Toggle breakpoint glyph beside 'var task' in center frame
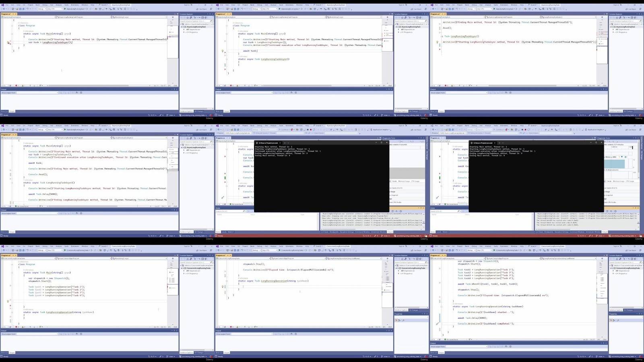This screenshot has width=644, height=362. [x=225, y=157]
